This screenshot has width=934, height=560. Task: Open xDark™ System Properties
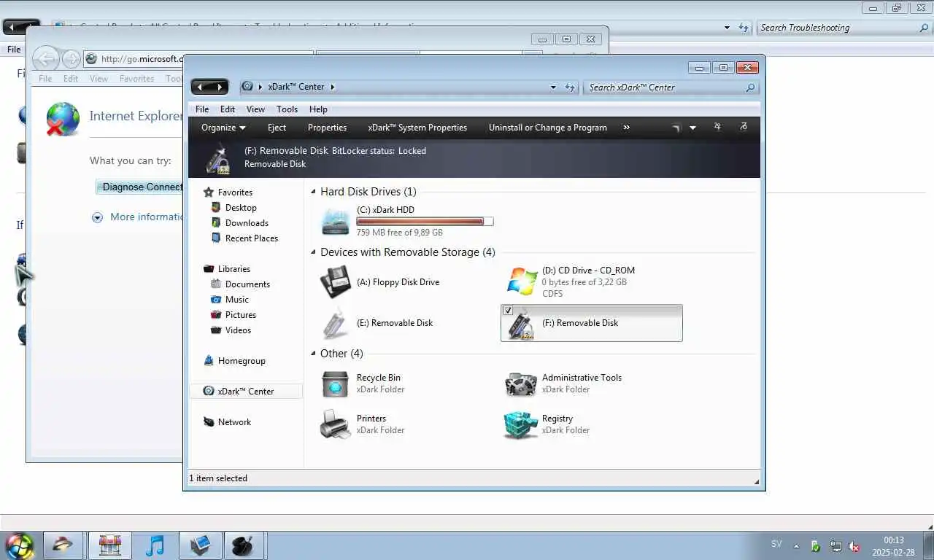click(417, 128)
